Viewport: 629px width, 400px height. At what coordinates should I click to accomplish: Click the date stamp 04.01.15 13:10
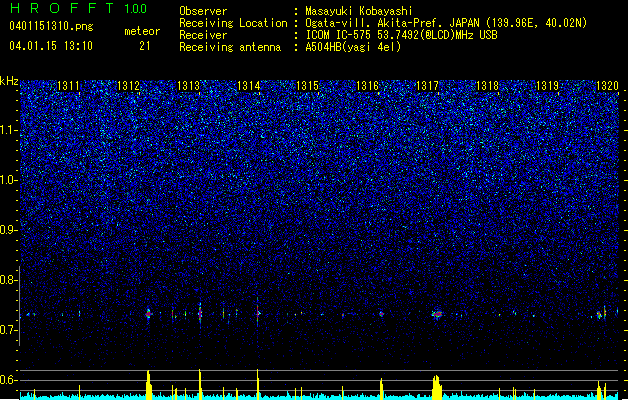click(x=51, y=46)
